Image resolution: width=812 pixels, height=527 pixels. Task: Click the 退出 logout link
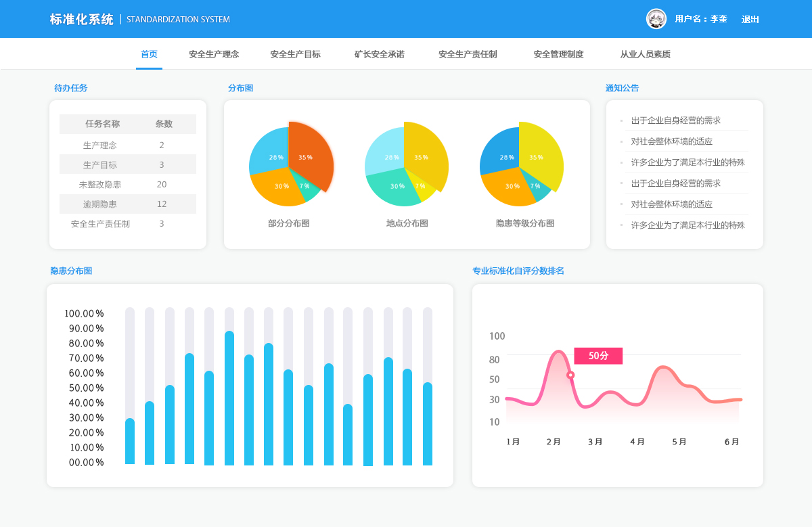pyautogui.click(x=750, y=20)
